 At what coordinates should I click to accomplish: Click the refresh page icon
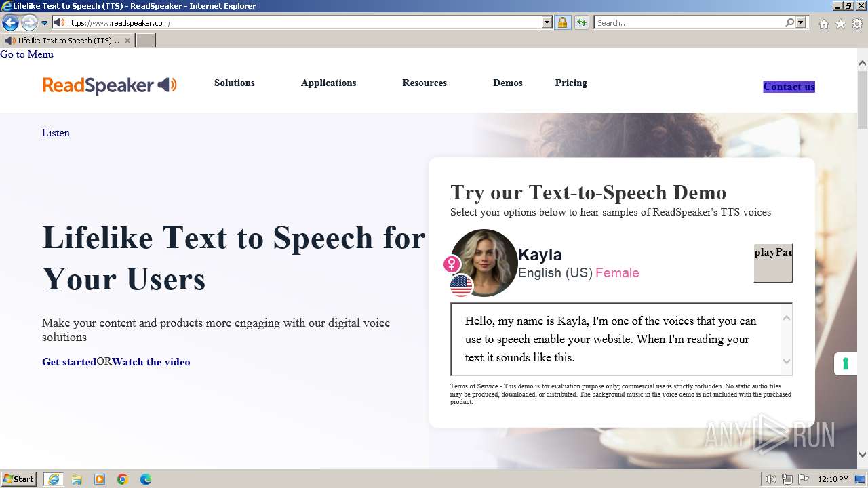click(x=582, y=23)
